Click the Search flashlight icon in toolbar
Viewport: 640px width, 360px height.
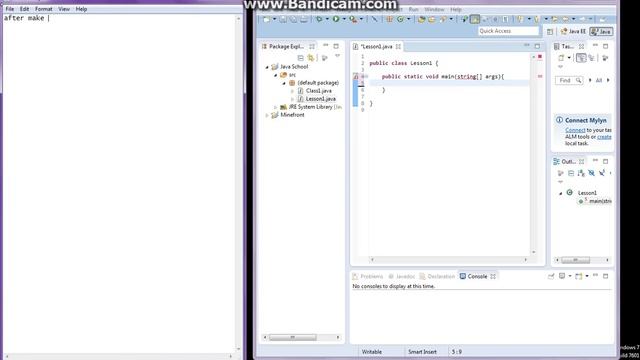coord(442,19)
